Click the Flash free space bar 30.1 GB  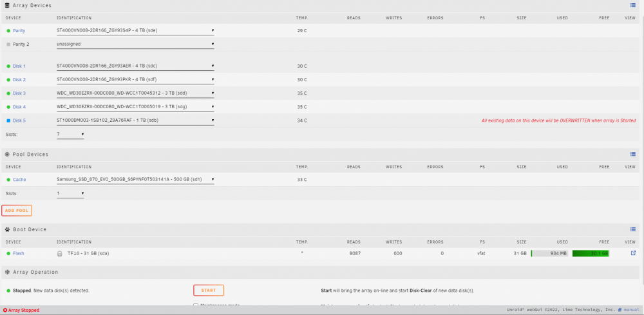tap(591, 253)
